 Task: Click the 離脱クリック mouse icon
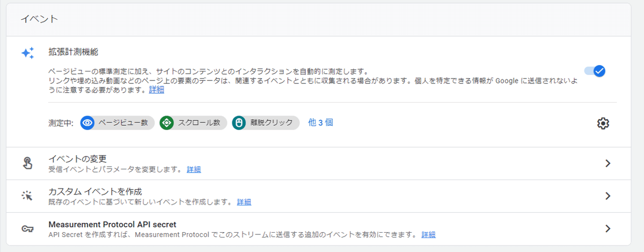coord(239,123)
